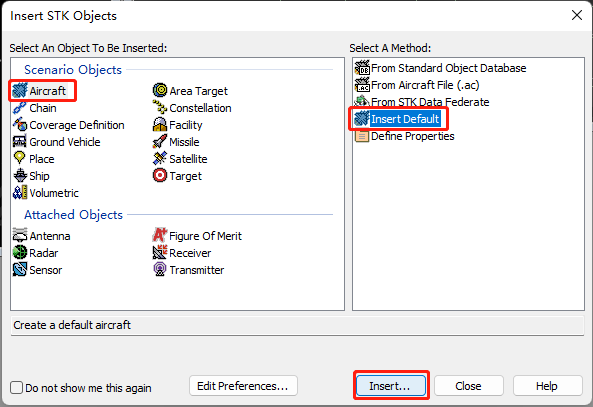Screen dimensions: 593x407
Task: Select the Area Target icon
Action: (x=160, y=90)
